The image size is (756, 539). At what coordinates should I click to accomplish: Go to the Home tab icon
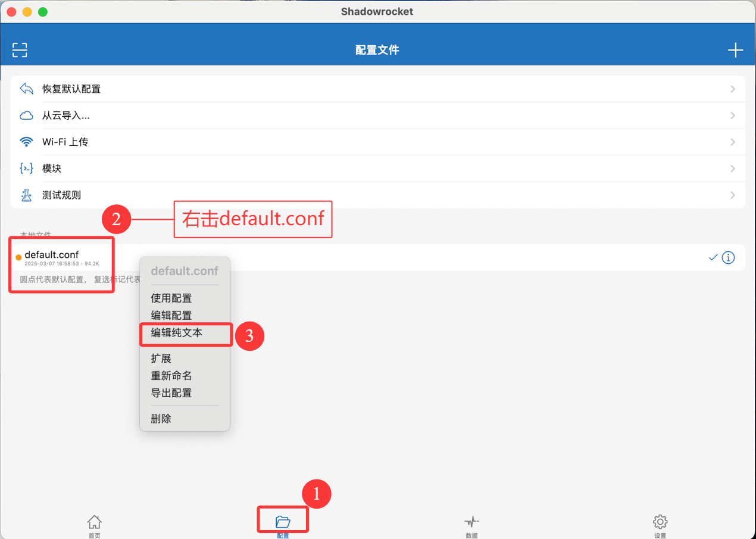point(94,522)
